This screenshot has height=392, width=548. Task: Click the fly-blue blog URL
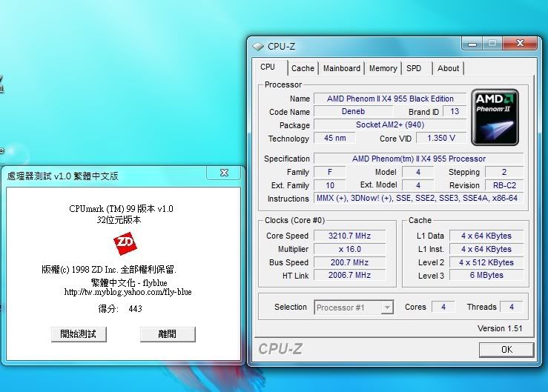tap(128, 292)
